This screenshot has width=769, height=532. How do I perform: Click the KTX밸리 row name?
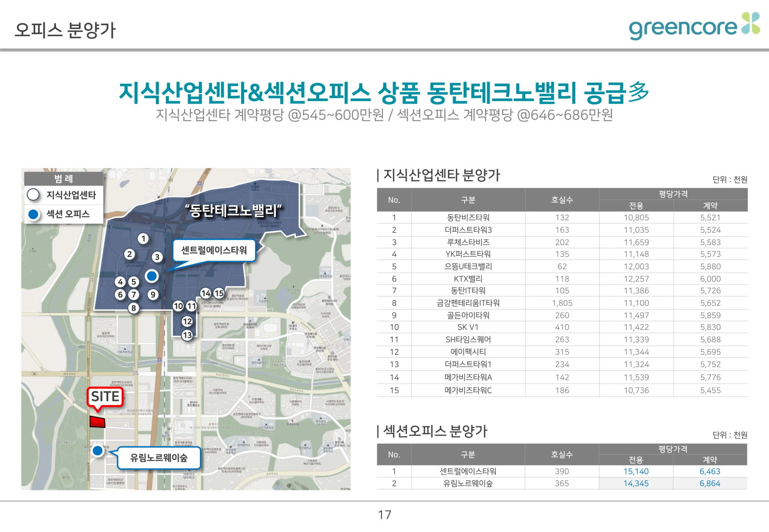pos(468,279)
